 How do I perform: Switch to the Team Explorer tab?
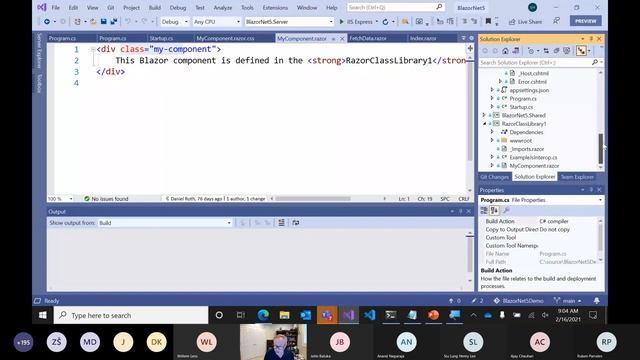577,177
